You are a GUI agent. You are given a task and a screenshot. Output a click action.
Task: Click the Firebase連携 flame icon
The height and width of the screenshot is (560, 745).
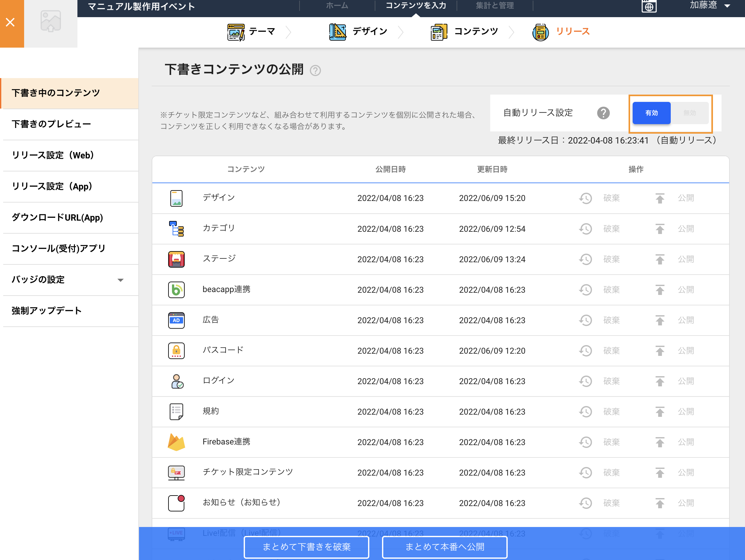(x=176, y=442)
